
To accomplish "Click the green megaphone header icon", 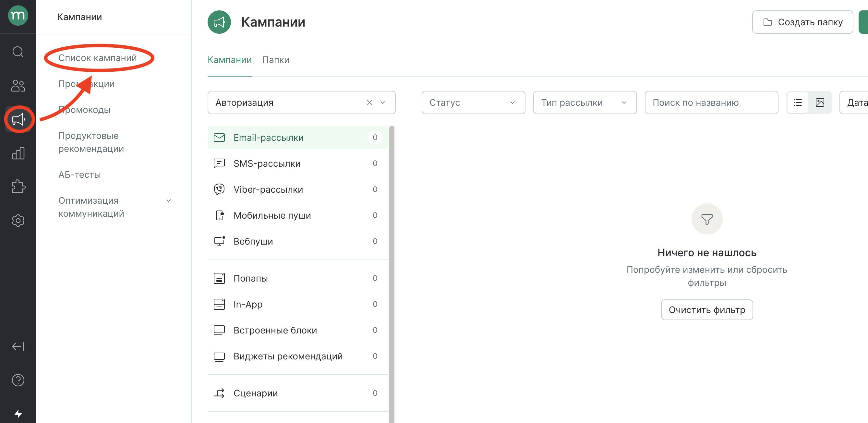I will [219, 22].
